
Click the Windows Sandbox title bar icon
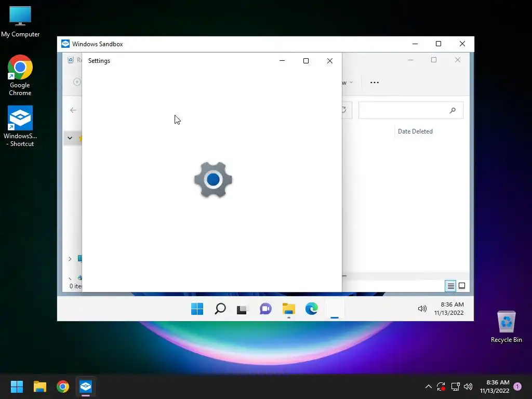coord(65,44)
